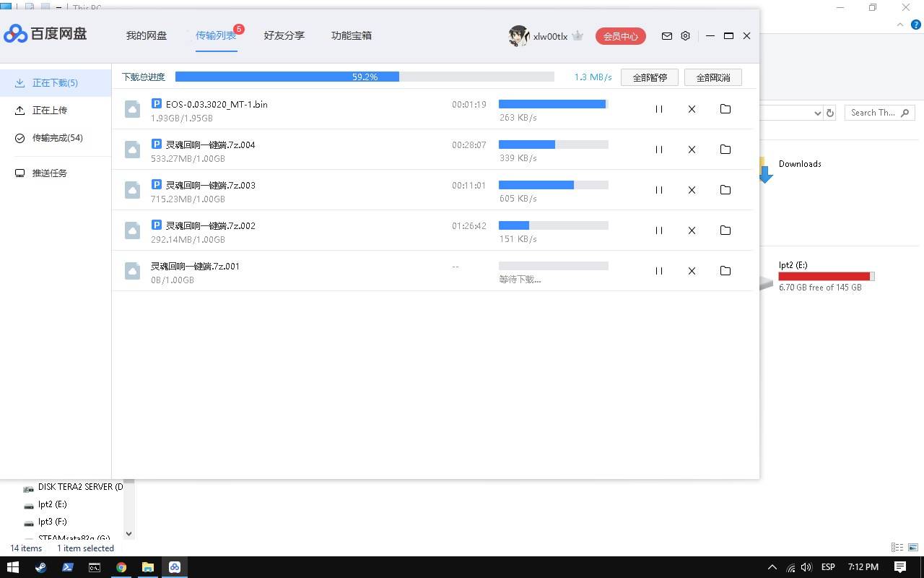This screenshot has width=924, height=578.
Task: Click the File Explorer search box
Action: (880, 113)
